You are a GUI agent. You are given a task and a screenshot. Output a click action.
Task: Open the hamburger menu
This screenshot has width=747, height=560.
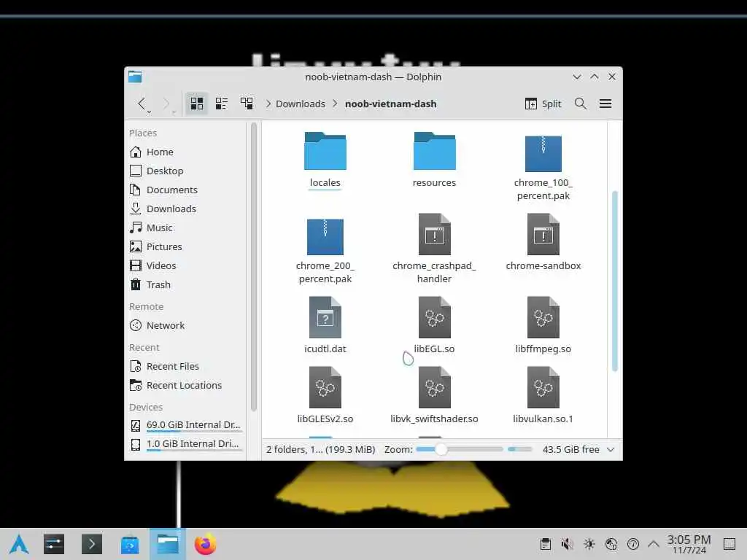coord(605,104)
